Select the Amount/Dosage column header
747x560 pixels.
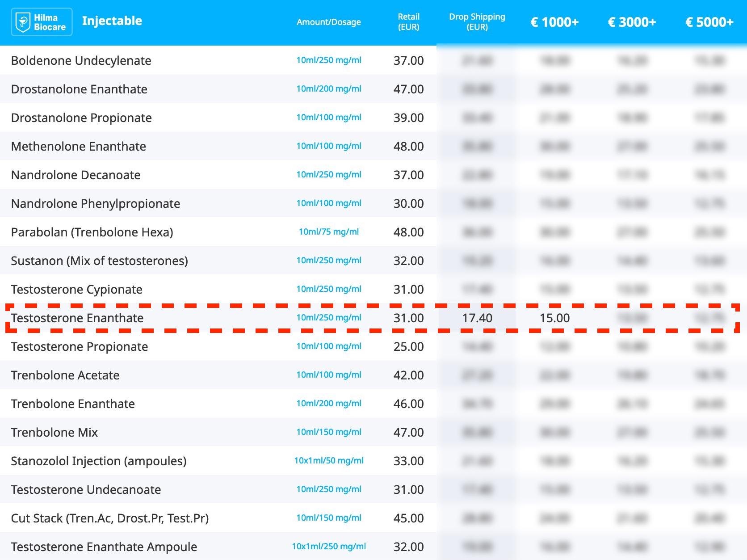(328, 22)
